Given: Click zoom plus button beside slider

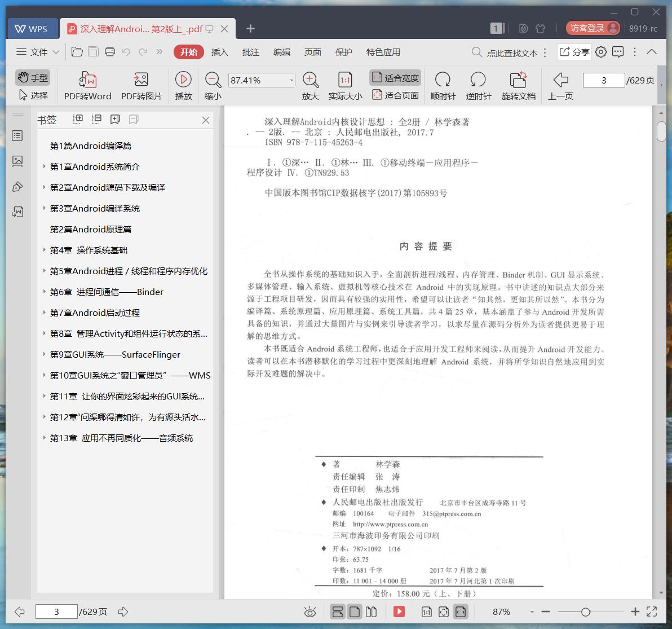Looking at the screenshot, I should 635,612.
